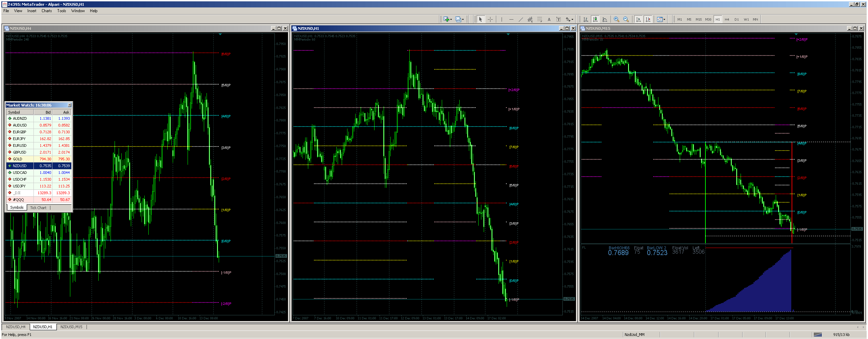
Task: Open the Tools menu
Action: point(62,11)
